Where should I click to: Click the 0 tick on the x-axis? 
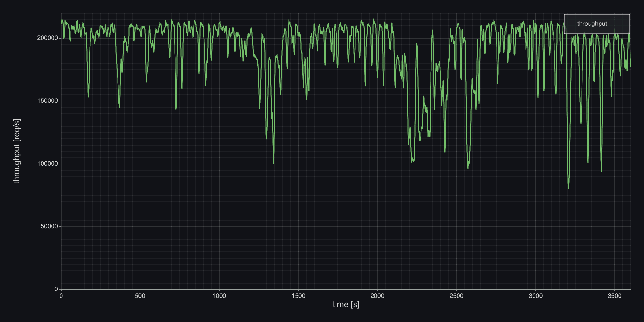pyautogui.click(x=61, y=296)
